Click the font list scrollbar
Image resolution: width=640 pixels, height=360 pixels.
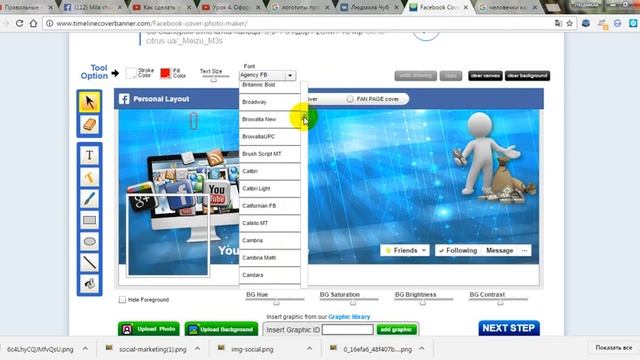tap(304, 184)
